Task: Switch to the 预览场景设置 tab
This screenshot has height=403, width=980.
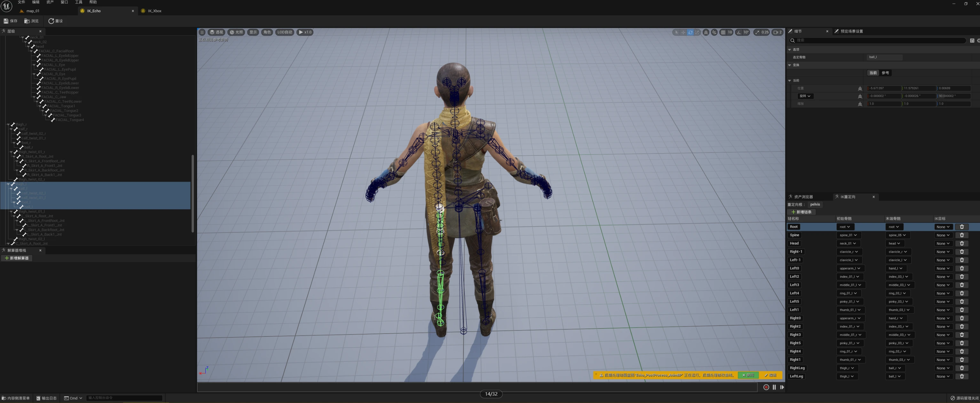Action: point(851,31)
